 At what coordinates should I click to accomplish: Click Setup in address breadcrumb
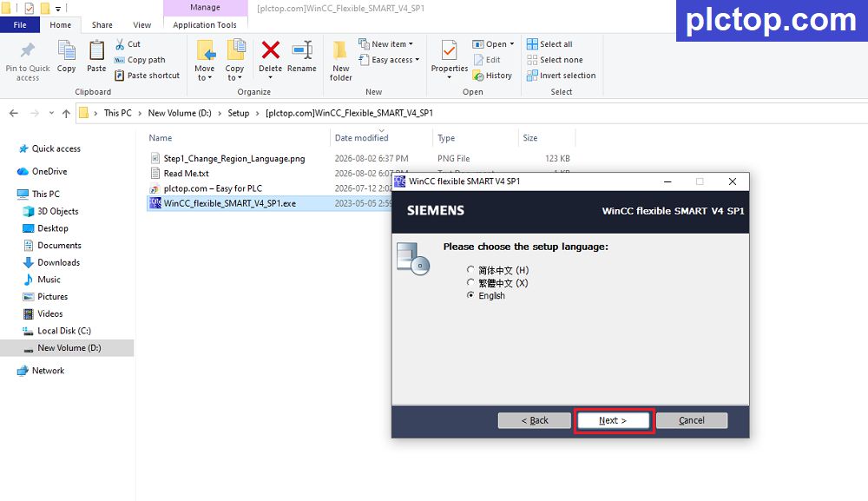pyautogui.click(x=239, y=113)
